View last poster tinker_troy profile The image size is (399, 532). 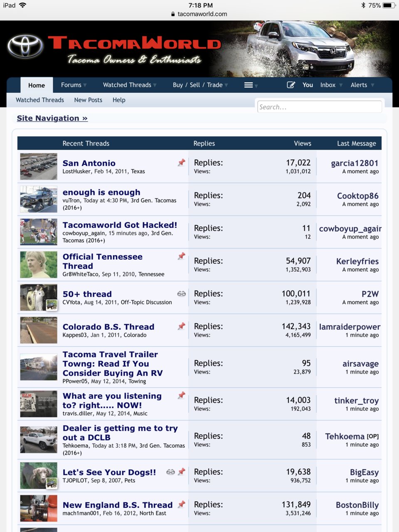click(357, 401)
